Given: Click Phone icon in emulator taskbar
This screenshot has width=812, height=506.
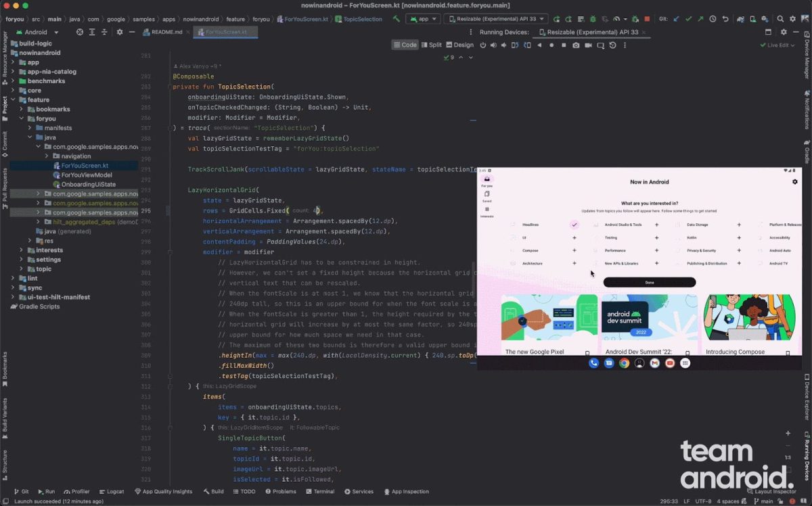Looking at the screenshot, I should pos(593,363).
